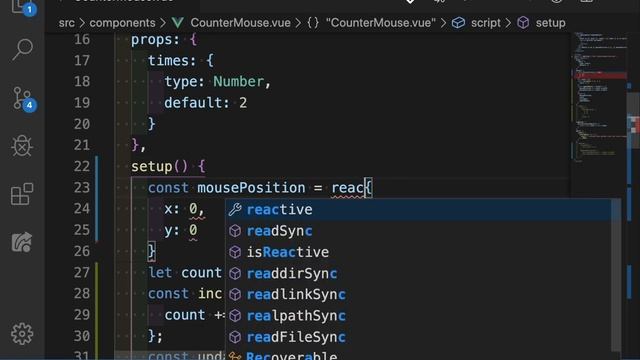640x360 pixels.
Task: Click the cube icon before script breadcrumb
Action: point(458,23)
